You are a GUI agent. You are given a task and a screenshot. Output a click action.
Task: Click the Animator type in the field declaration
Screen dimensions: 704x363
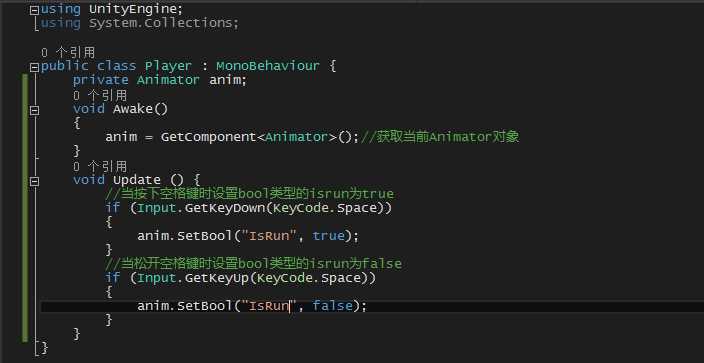point(168,80)
